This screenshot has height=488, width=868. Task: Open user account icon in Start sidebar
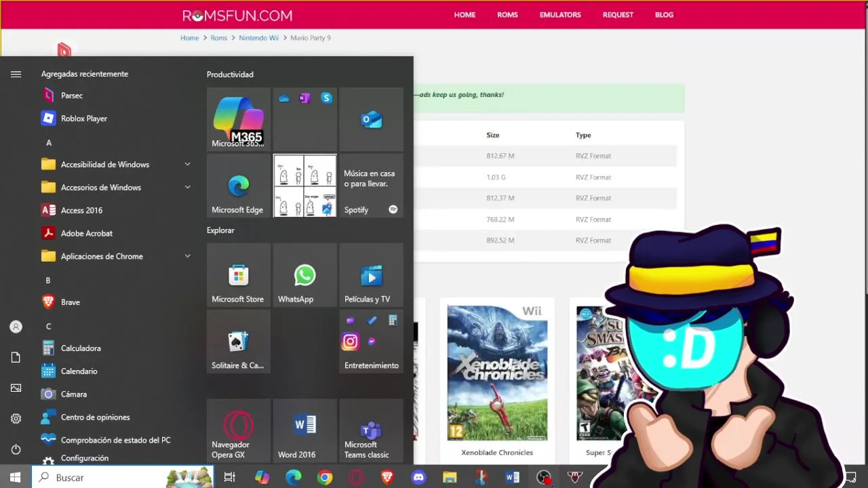pos(16,327)
